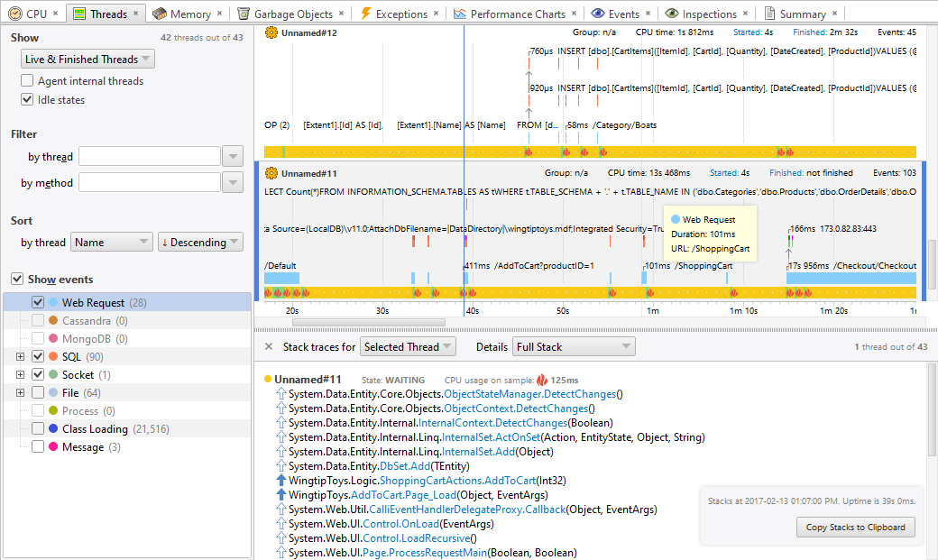Open the Control.LoadRecursive method link
Viewport: 938px width, 560px height.
tap(417, 537)
